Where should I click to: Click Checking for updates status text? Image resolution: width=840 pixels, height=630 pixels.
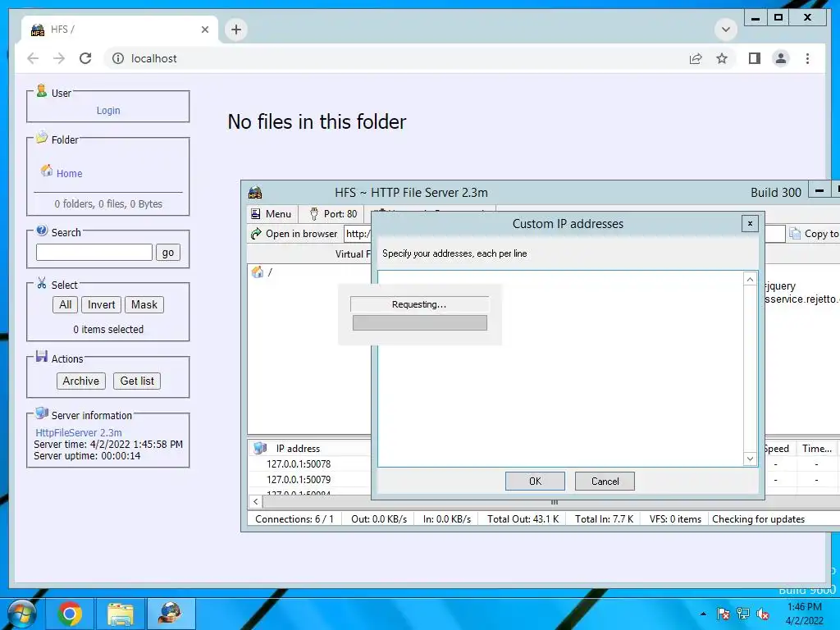tap(758, 519)
